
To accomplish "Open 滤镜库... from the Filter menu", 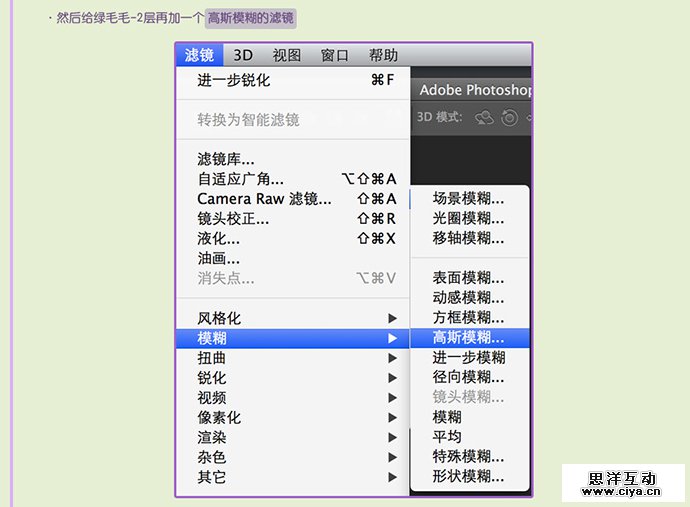I will pos(225,159).
